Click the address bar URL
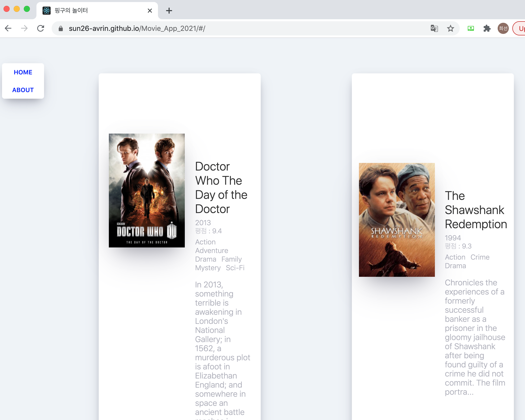 (137, 29)
